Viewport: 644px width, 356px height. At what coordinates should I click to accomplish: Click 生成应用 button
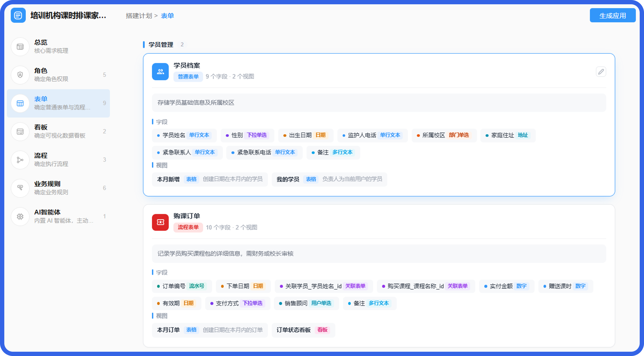[612, 15]
